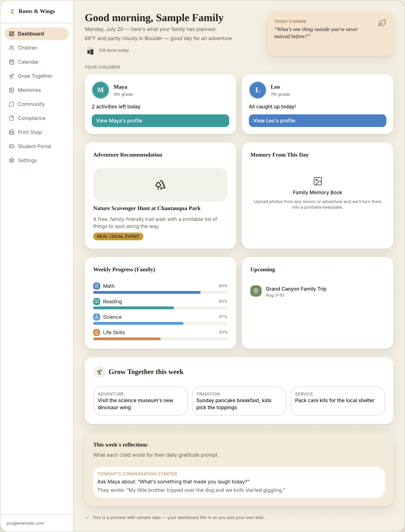405x532 pixels.
Task: Open Settings from the sidebar
Action: (37, 160)
